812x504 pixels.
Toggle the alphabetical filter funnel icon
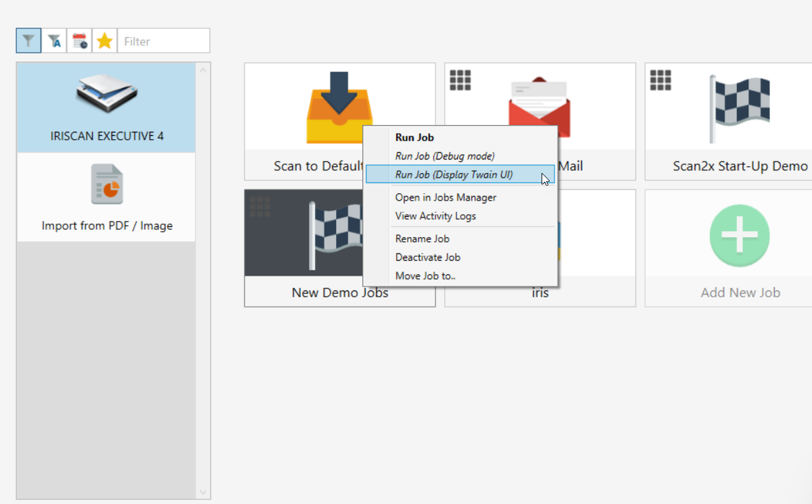[x=54, y=41]
